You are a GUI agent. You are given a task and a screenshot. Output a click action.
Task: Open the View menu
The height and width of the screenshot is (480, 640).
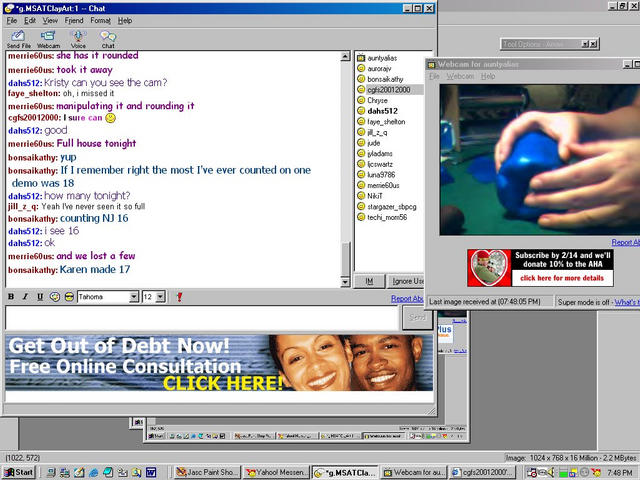(x=50, y=20)
